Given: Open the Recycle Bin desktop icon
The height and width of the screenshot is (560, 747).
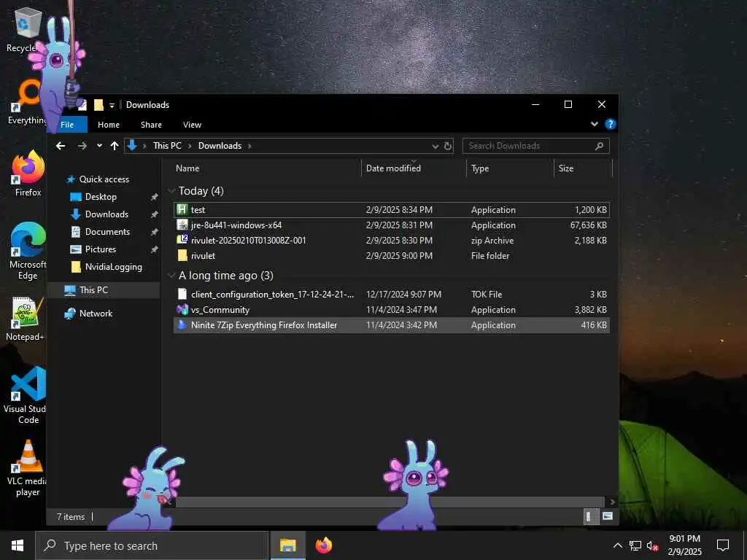Looking at the screenshot, I should [26, 28].
